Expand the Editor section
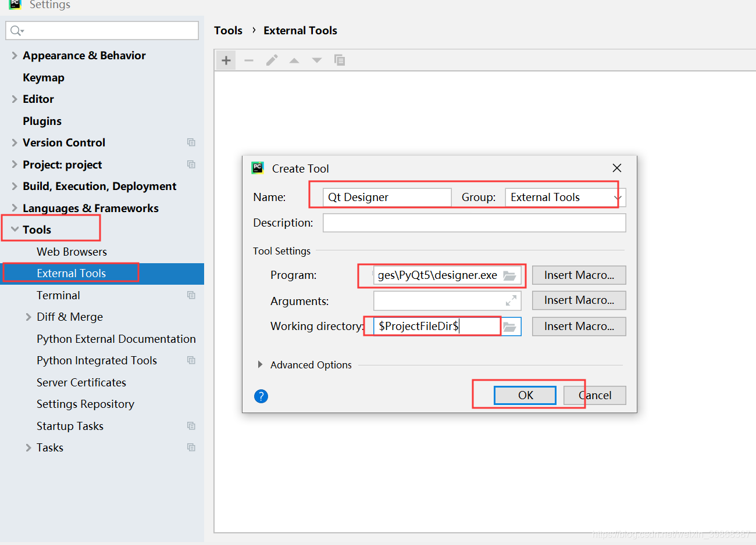Screen dimensions: 756x545 point(15,99)
